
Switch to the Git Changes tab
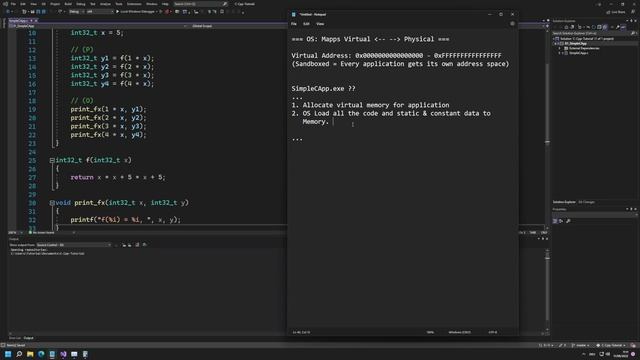coord(587,202)
